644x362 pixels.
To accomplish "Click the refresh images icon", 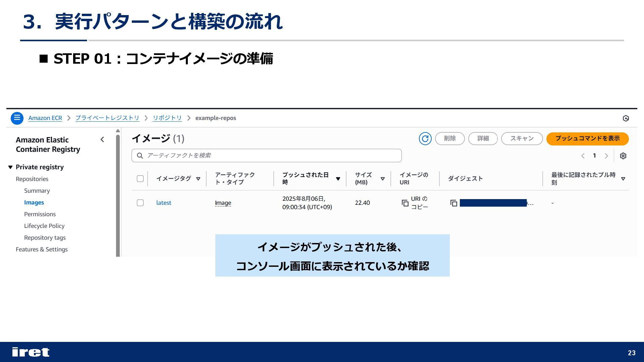I will coord(425,138).
